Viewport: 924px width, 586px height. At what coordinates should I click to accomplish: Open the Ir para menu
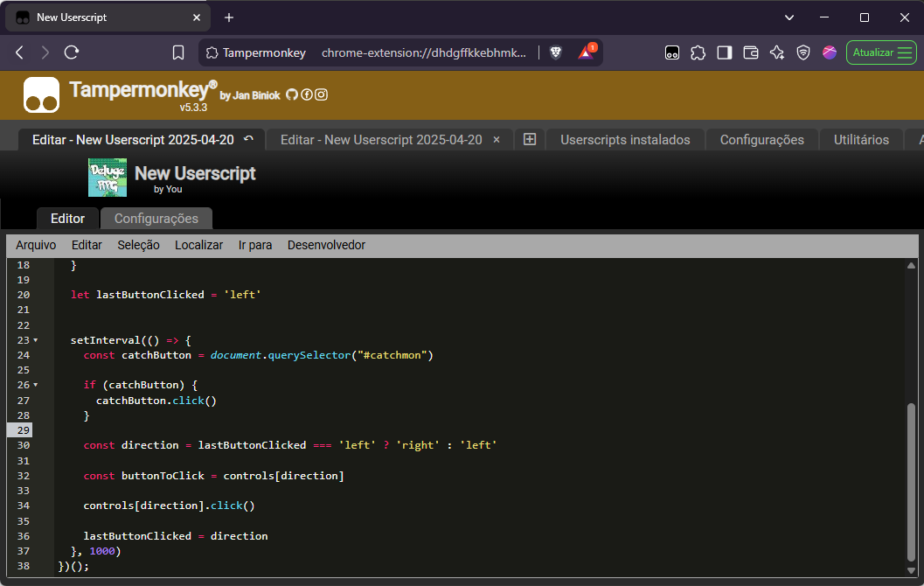pos(255,245)
